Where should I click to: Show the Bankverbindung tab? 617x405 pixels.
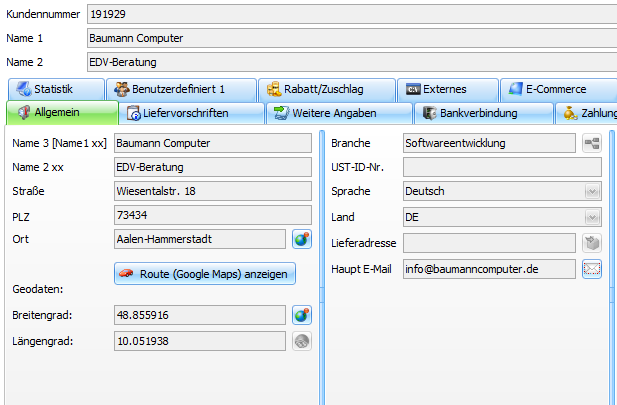click(x=484, y=113)
